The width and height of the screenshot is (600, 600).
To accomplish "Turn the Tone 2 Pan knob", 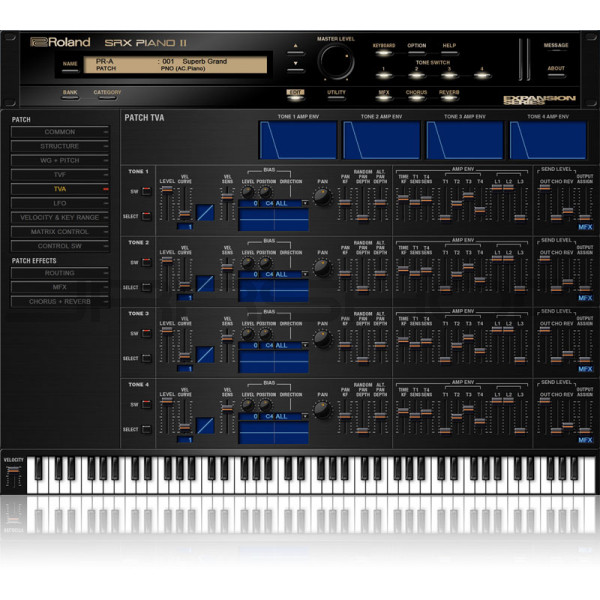I will [x=323, y=268].
